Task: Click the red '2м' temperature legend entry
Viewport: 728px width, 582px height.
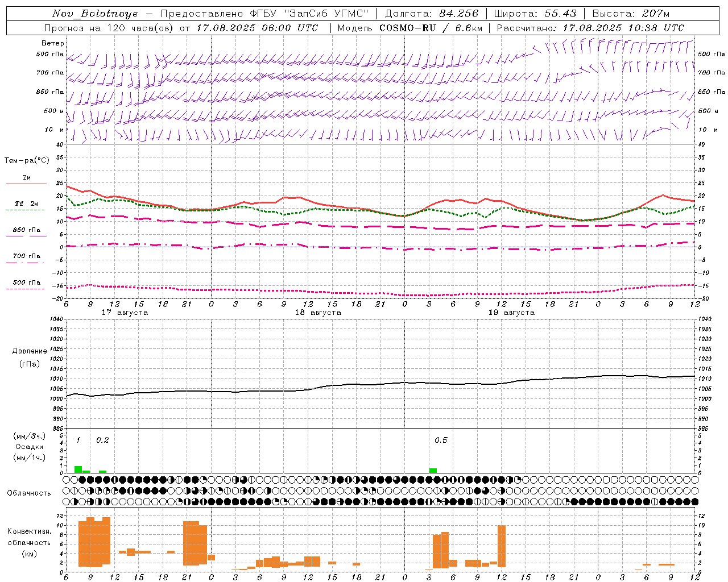Action: [x=27, y=178]
